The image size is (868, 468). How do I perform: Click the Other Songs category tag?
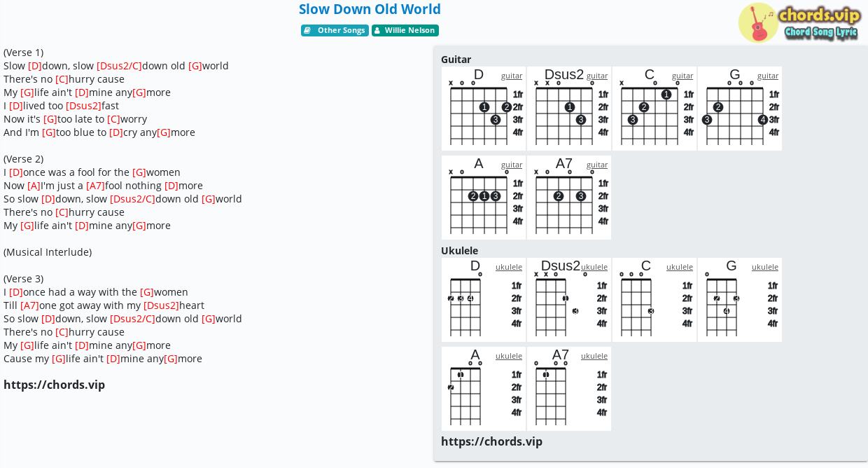pyautogui.click(x=335, y=30)
